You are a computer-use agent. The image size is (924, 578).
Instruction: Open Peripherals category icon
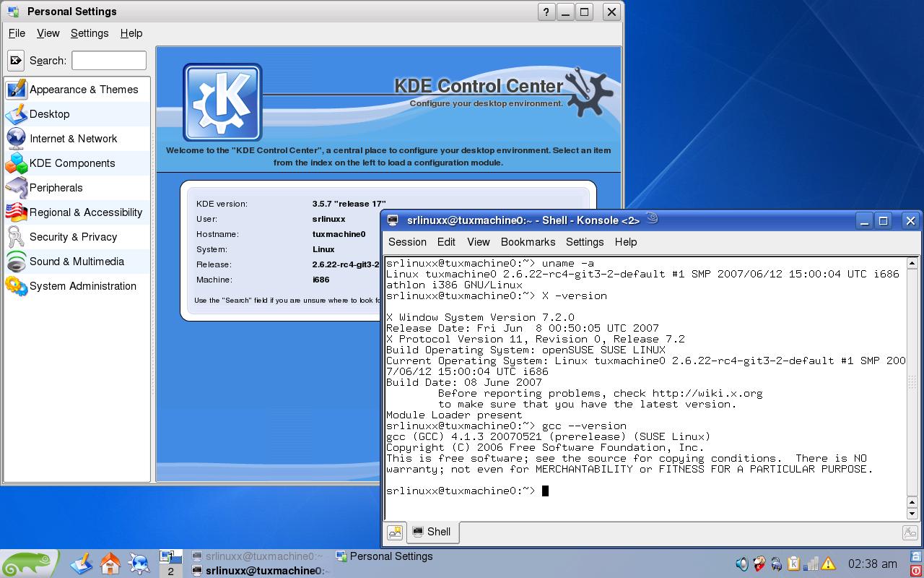tap(16, 188)
